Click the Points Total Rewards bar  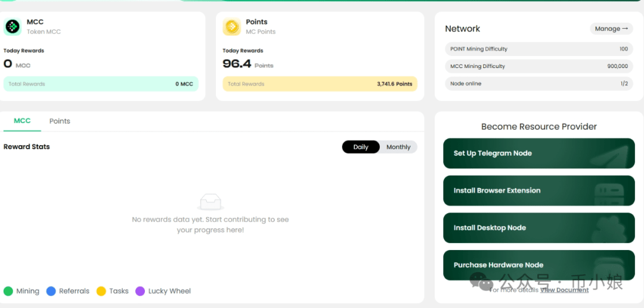[x=320, y=84]
